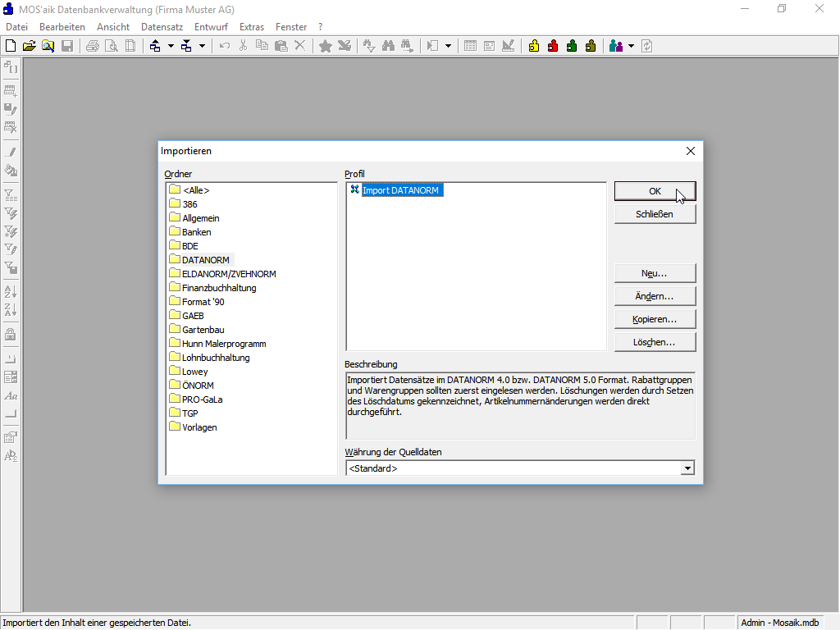The image size is (840, 630).
Task: Click the Open folder toolbar icon
Action: click(x=30, y=46)
